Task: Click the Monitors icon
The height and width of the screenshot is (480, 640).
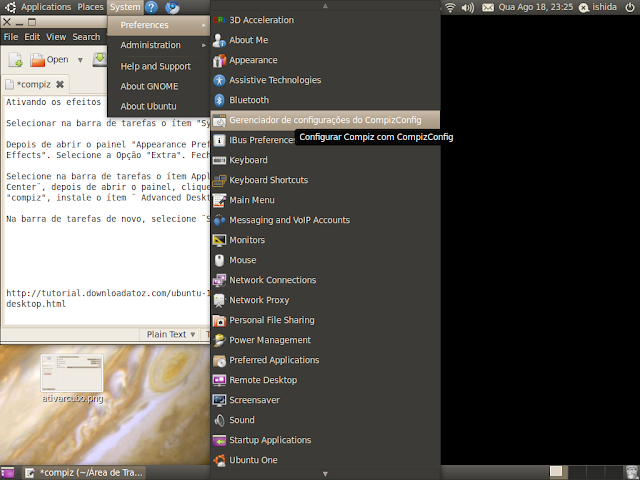Action: click(x=219, y=240)
